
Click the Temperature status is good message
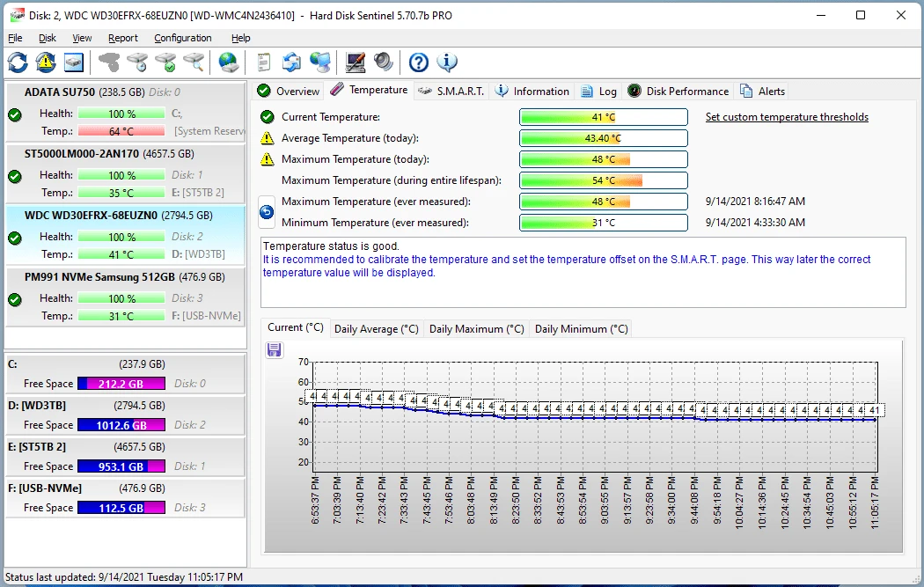click(331, 246)
